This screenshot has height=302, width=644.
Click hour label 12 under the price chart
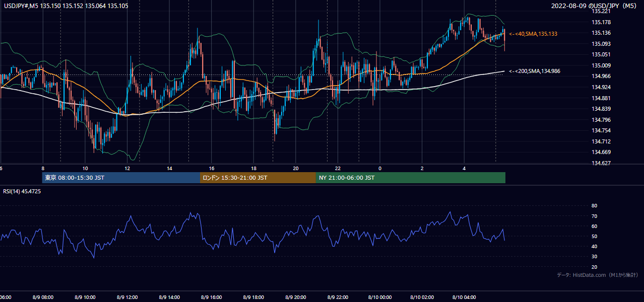127,168
